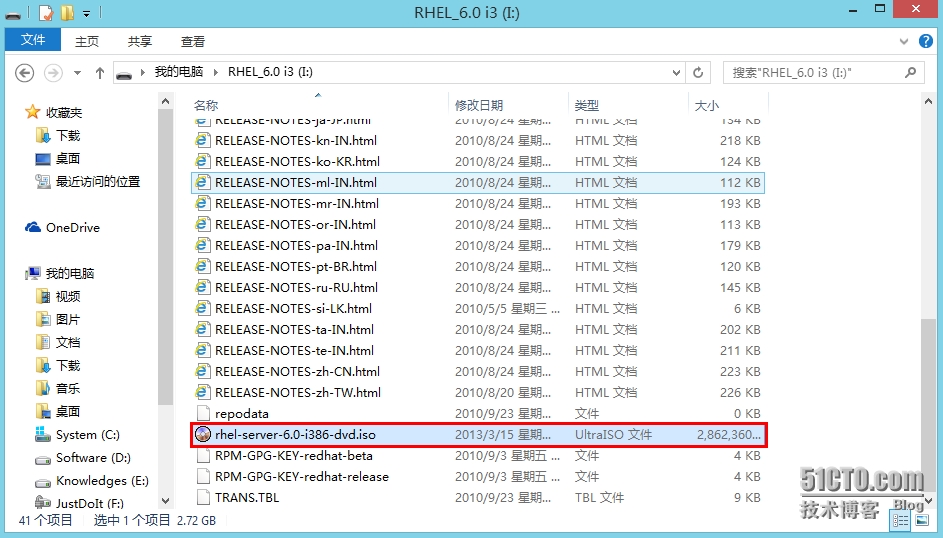Screen dimensions: 943x538
Task: Click the new folder icon in quick access toolbar
Action: pos(67,12)
